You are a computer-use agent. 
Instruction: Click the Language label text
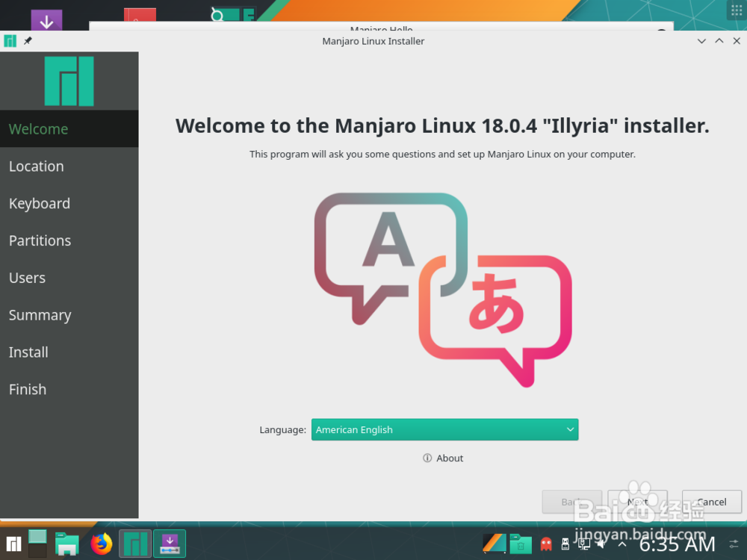point(282,429)
